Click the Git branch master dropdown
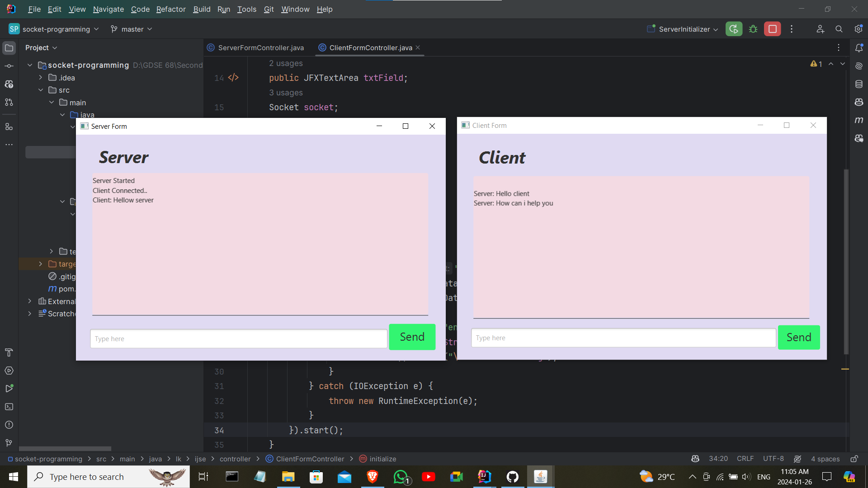Viewport: 868px width, 488px height. 133,28
